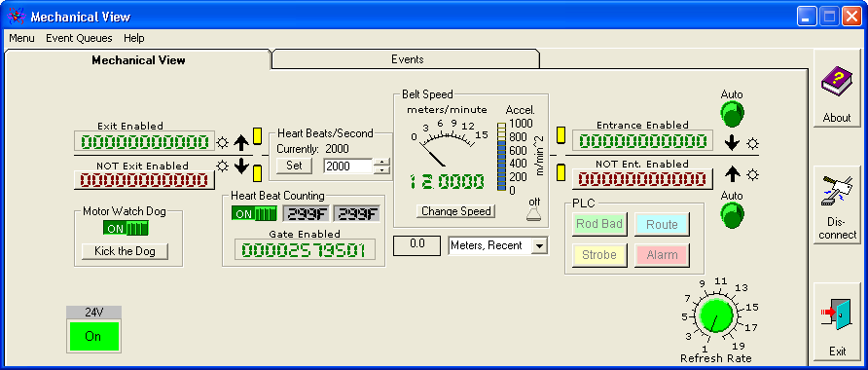Open the Meters, Recent dropdown
This screenshot has height=370, width=868.
(x=539, y=246)
